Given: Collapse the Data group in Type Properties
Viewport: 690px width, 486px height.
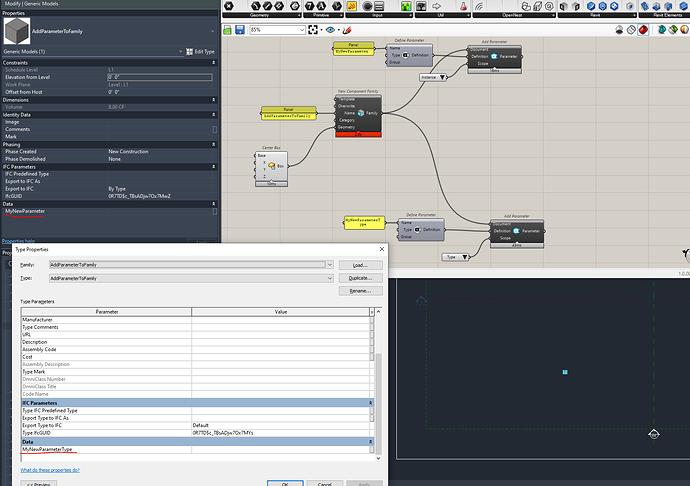Looking at the screenshot, I should click(371, 442).
